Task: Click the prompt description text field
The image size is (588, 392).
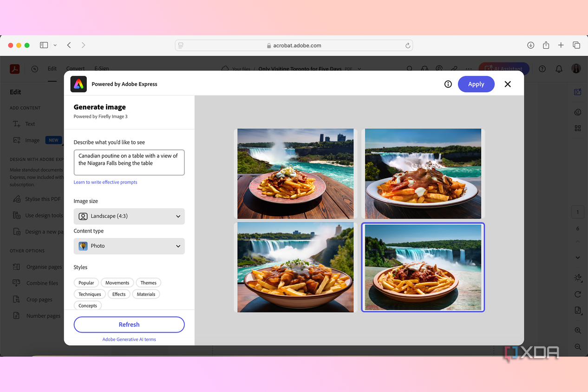Action: point(129,163)
